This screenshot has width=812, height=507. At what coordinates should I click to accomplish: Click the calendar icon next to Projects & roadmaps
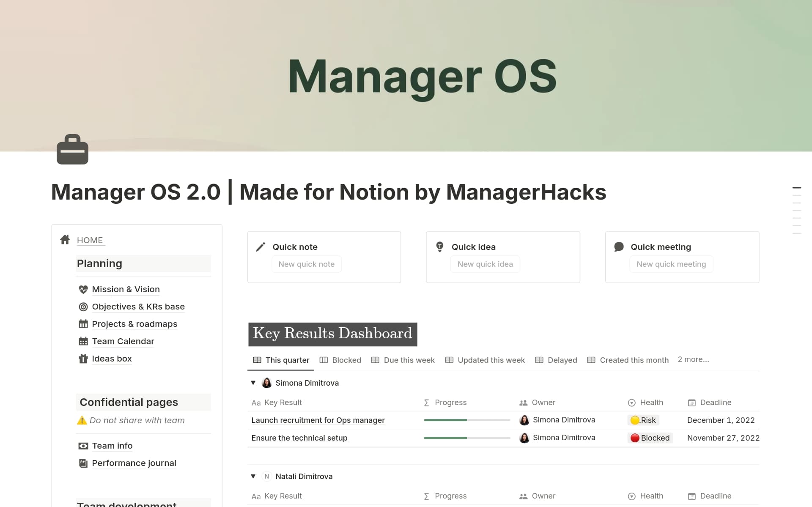point(83,323)
